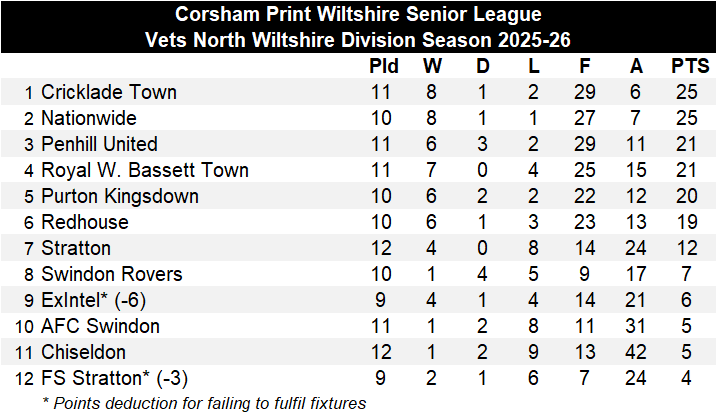716x415 pixels.
Task: Click the Cricklade Town team name
Action: coord(108,92)
